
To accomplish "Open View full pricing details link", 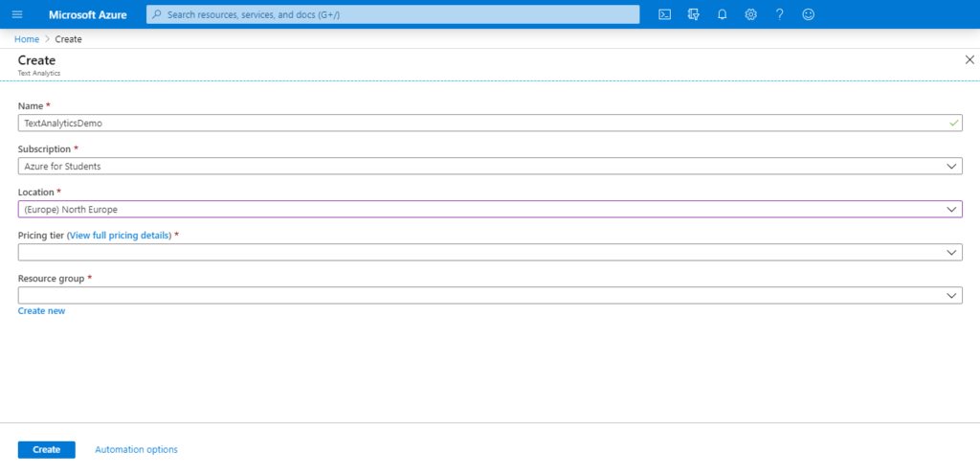I will point(120,235).
